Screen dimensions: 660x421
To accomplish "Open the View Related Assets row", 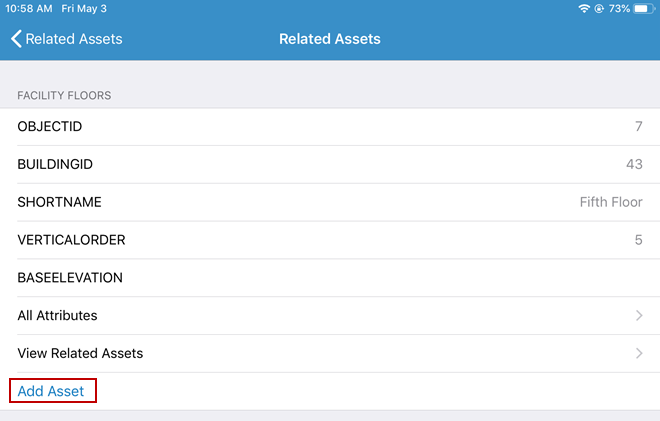I will click(300, 354).
